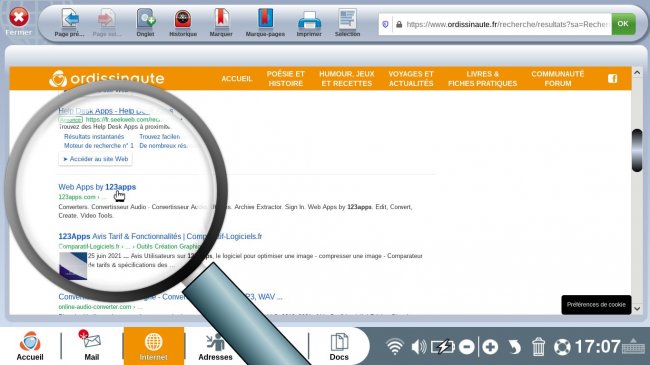The image size is (650, 365).
Task: Open VOYAGES ET ACTUALITÉS menu
Action: [x=411, y=78]
